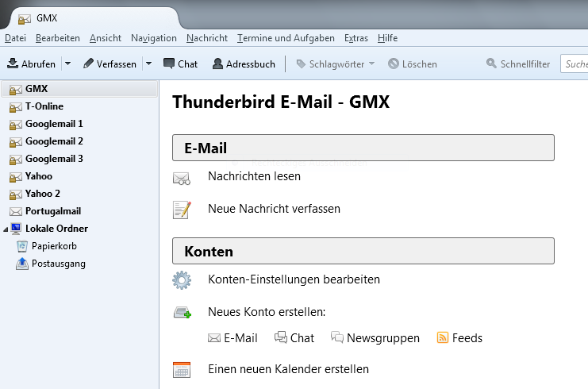
Task: Click Konten-Einstellungen bearbeiten link
Action: pos(294,279)
